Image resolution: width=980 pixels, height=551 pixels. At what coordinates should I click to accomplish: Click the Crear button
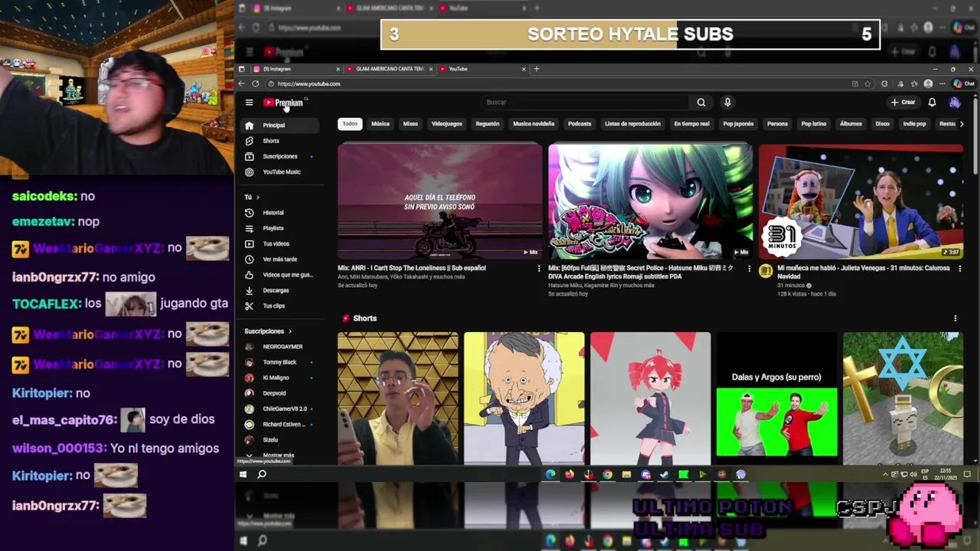pyautogui.click(x=903, y=103)
